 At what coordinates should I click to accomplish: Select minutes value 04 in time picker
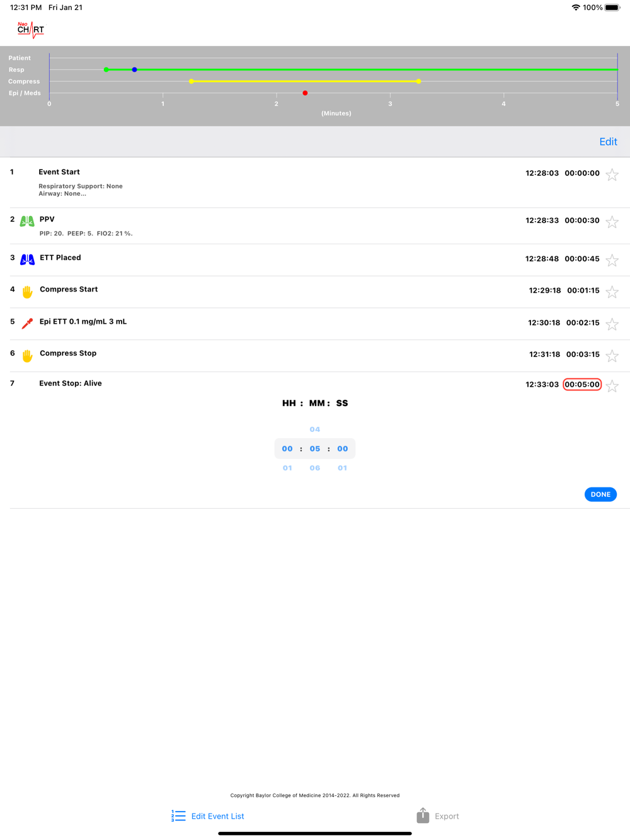coord(315,429)
